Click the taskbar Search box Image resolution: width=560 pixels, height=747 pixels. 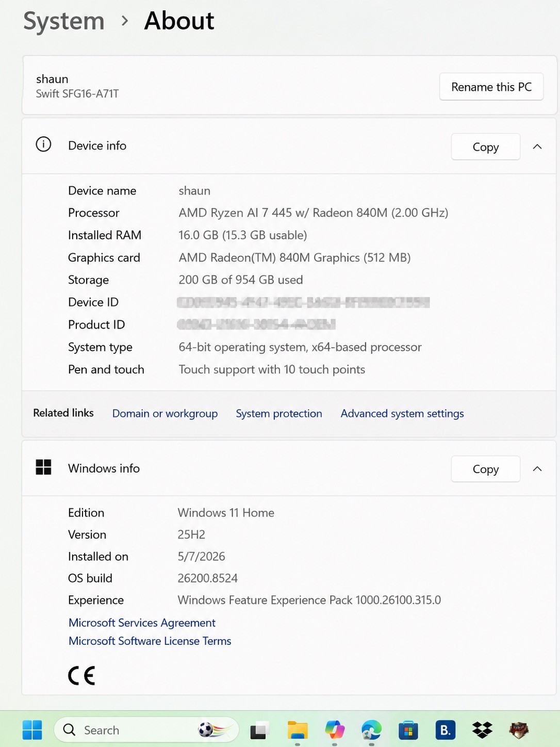pyautogui.click(x=146, y=730)
